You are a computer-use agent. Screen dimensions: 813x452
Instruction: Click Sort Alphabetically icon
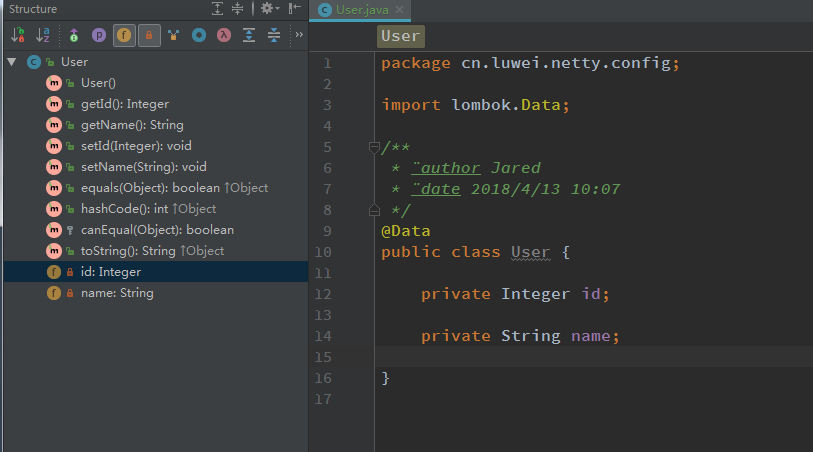tap(43, 35)
